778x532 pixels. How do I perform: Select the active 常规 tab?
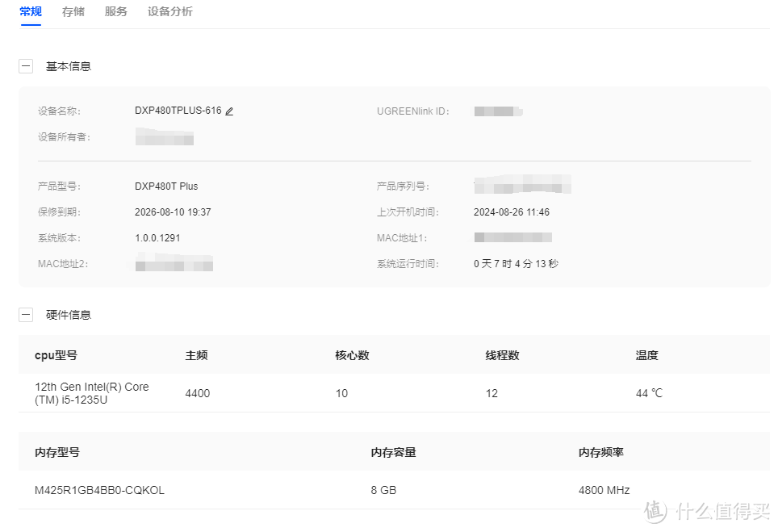pos(30,11)
